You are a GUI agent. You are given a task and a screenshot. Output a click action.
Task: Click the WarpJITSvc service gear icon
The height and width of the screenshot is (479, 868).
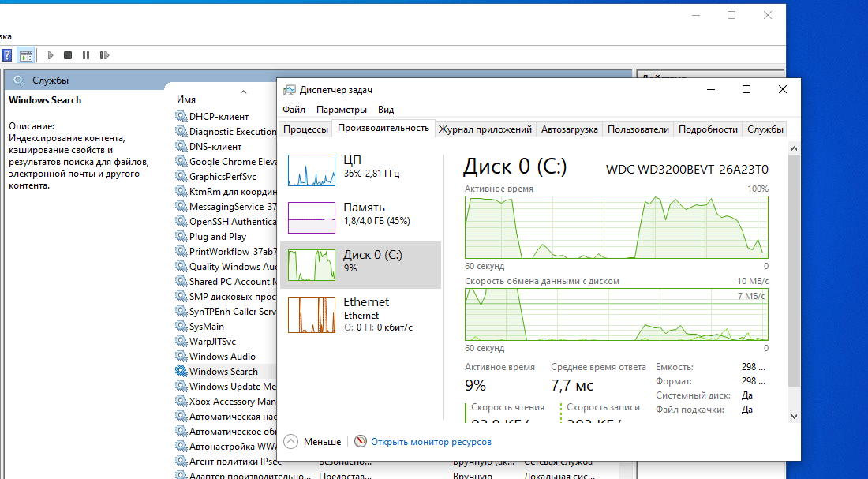181,341
